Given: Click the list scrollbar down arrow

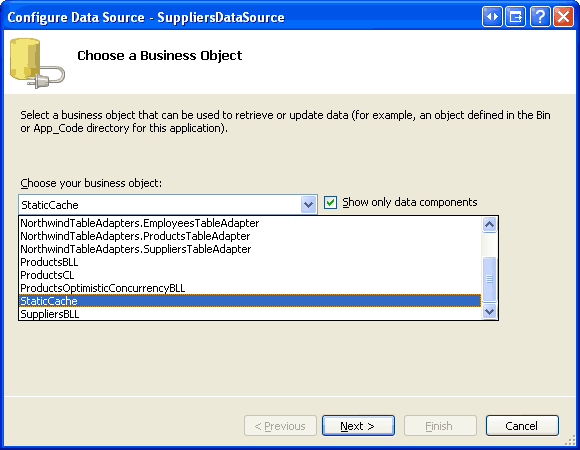Looking at the screenshot, I should click(489, 312).
